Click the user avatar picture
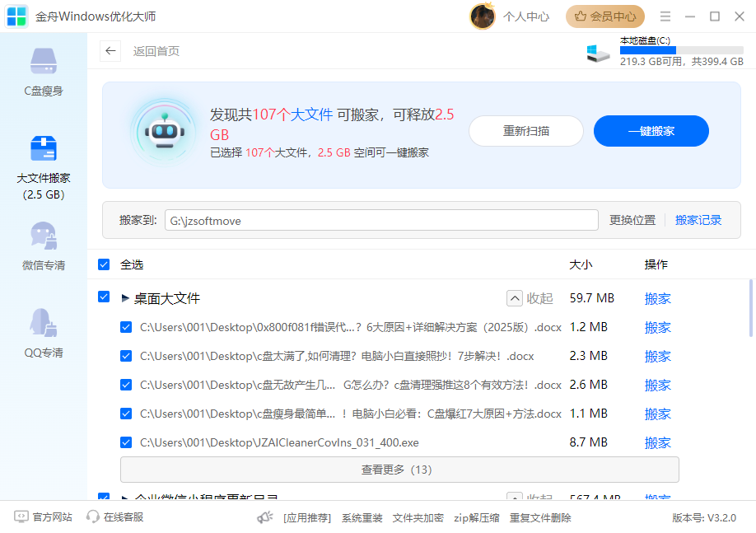This screenshot has height=533, width=756. pos(482,16)
